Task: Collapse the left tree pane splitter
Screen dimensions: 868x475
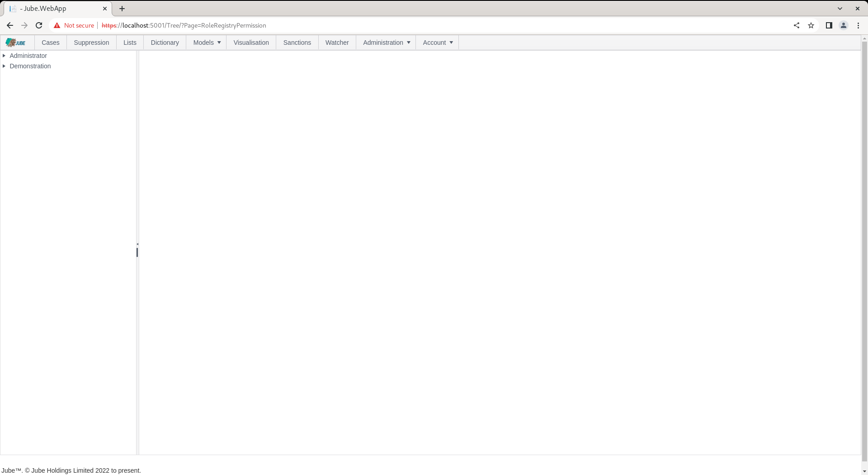Action: coord(137,244)
